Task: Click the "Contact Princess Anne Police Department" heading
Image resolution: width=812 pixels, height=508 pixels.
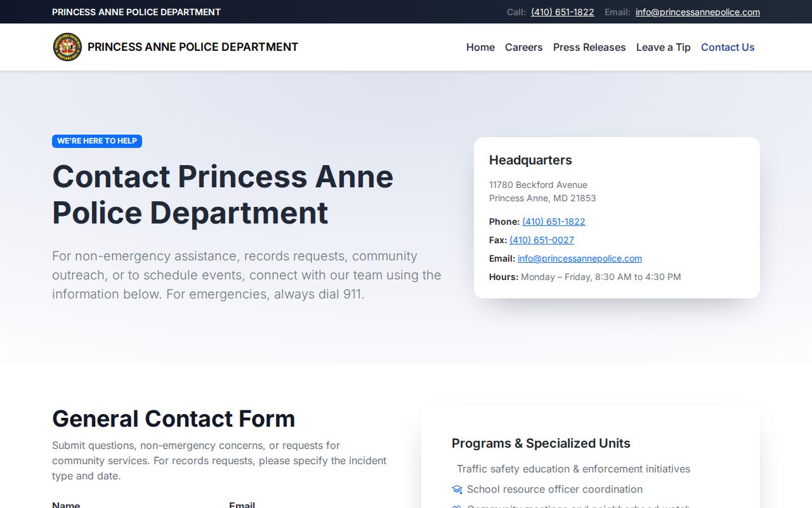Action: (x=223, y=194)
